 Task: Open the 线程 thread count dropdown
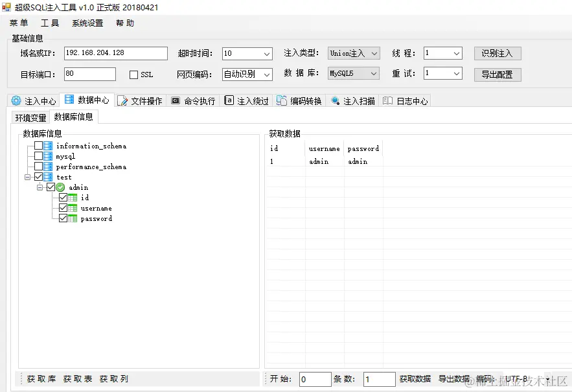coord(456,53)
